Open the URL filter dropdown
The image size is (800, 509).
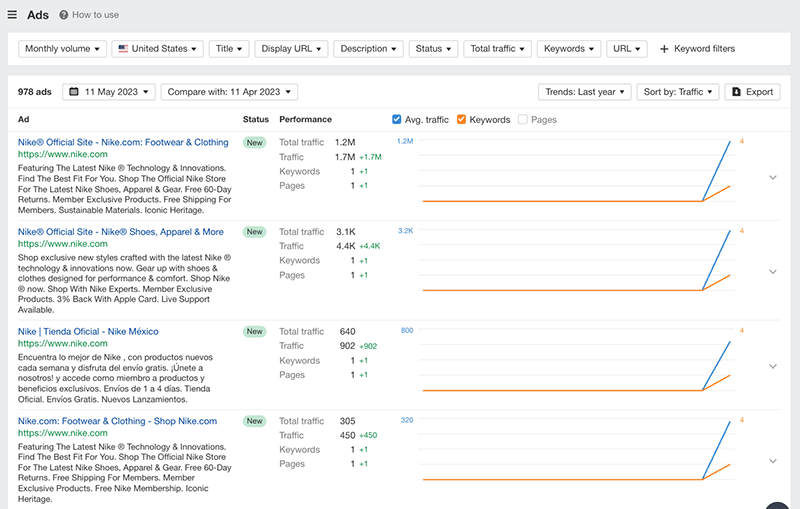pos(627,49)
